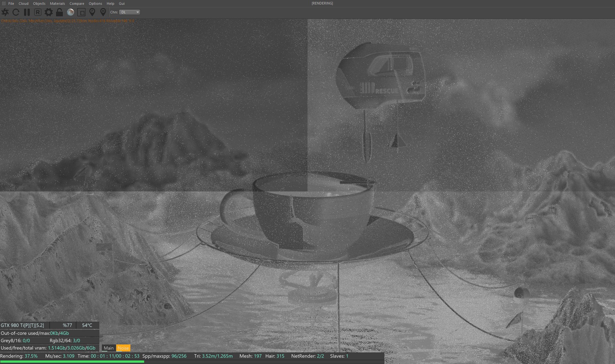This screenshot has height=364, width=615.
Task: Click the R reset-data toolbar icon
Action: pyautogui.click(x=38, y=12)
